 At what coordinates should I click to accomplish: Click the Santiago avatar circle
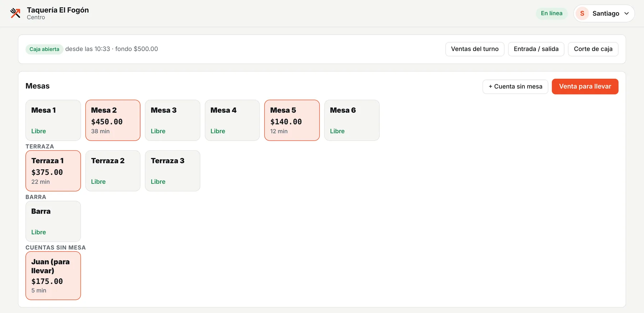(x=582, y=13)
